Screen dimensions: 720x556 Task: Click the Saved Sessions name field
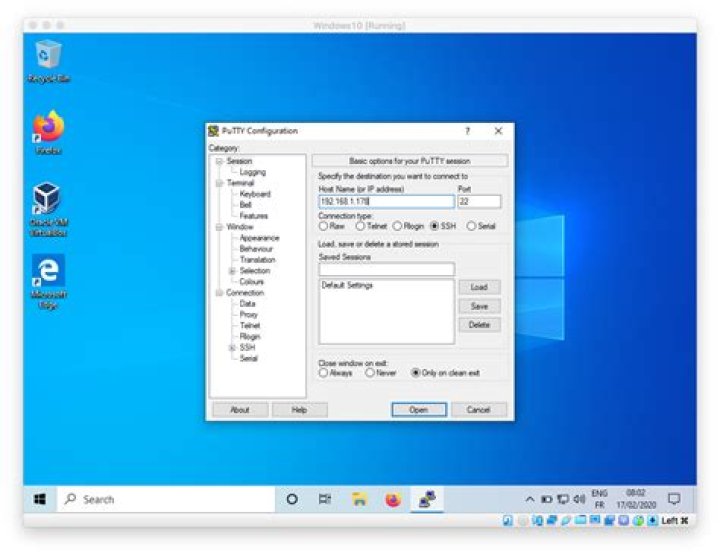(x=387, y=269)
